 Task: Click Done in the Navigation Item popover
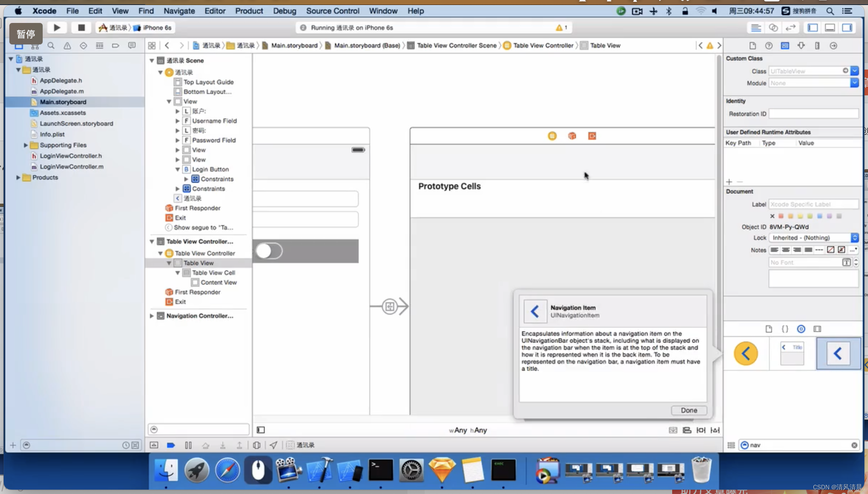(689, 410)
